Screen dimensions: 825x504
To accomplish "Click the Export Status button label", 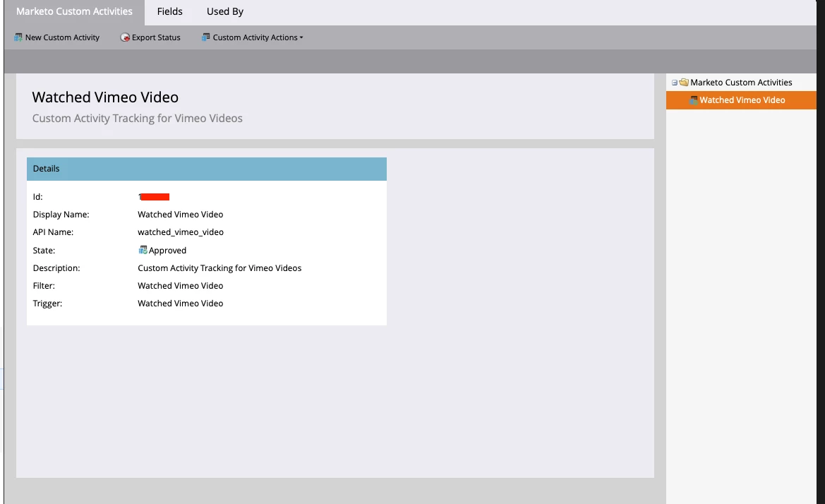I will (156, 37).
